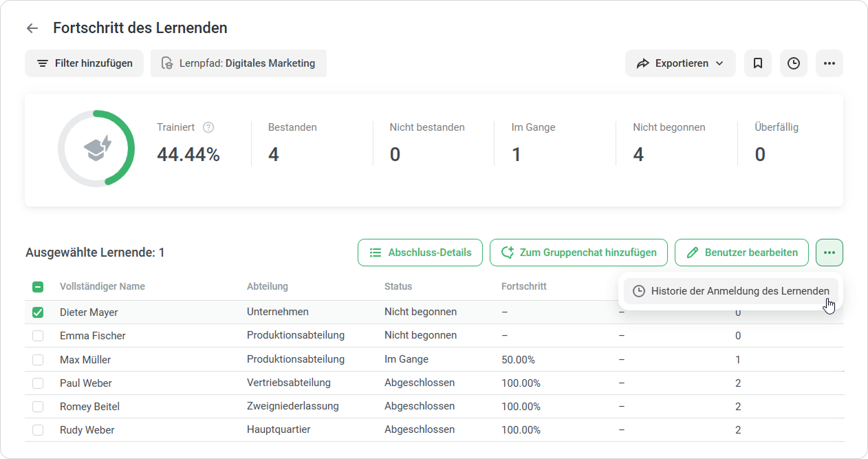Screen dimensions: 868x459
Task: Click the Abteilung column header
Action: click(x=268, y=286)
